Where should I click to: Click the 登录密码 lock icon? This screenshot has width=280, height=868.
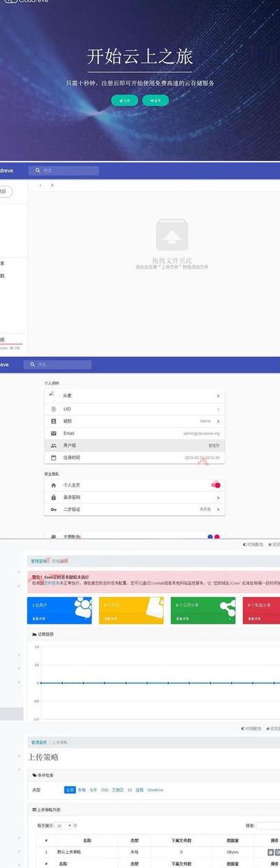pyautogui.click(x=53, y=497)
